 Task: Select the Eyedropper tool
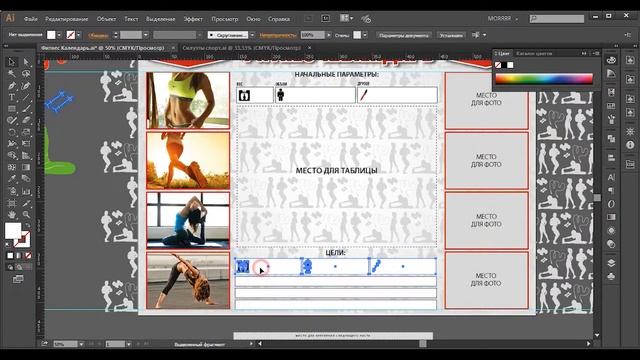coord(11,179)
